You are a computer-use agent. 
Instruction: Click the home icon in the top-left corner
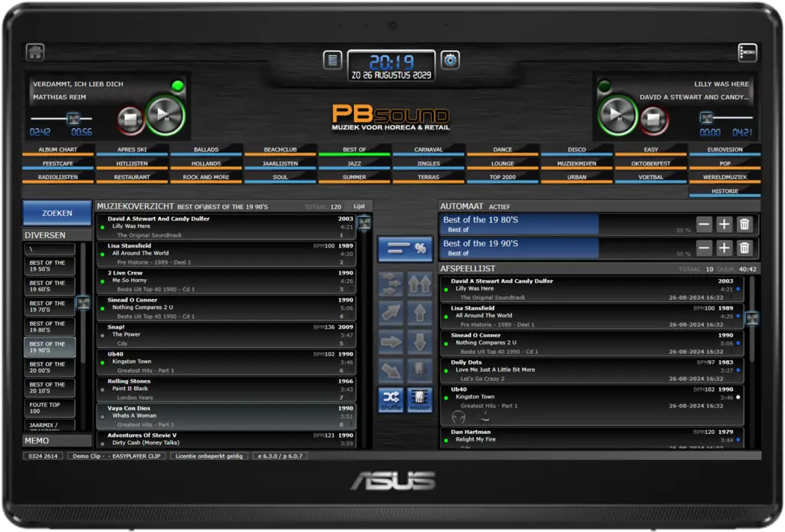point(35,52)
